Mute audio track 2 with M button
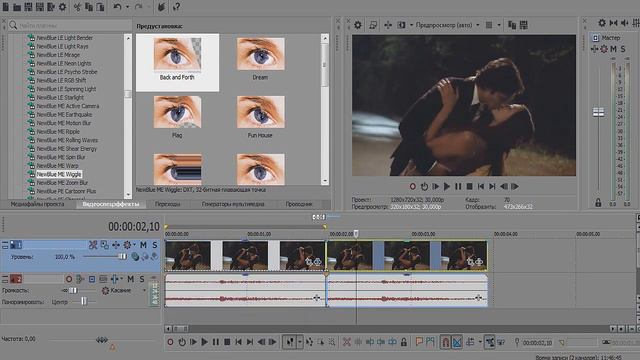The width and height of the screenshot is (640, 360). 131,279
